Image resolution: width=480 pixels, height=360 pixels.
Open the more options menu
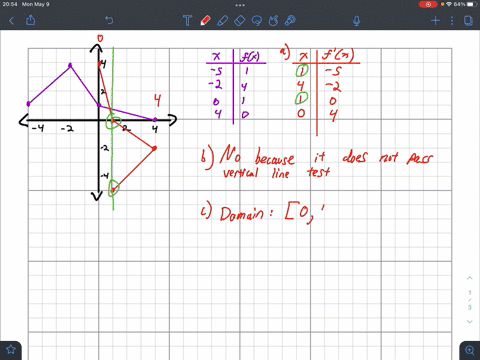(452, 21)
